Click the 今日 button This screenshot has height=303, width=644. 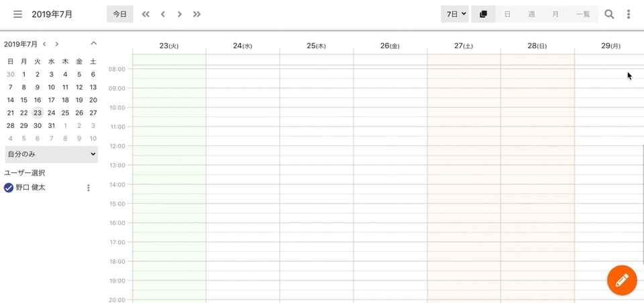(120, 14)
